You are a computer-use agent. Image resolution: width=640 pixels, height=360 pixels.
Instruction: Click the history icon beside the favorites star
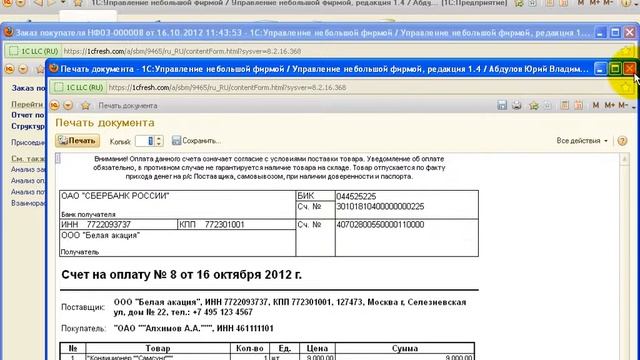[548, 105]
